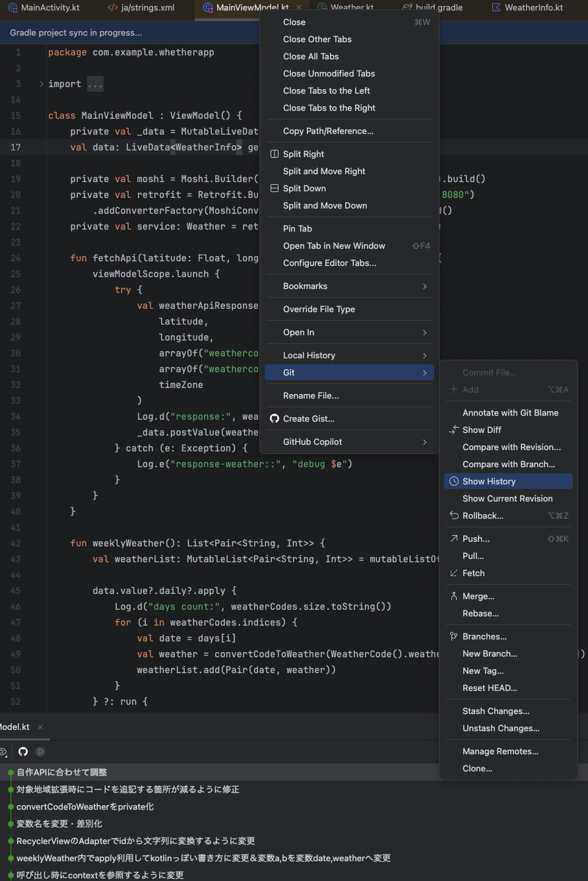Click the Rollback undo arrow icon
The height and width of the screenshot is (881, 588).
454,515
